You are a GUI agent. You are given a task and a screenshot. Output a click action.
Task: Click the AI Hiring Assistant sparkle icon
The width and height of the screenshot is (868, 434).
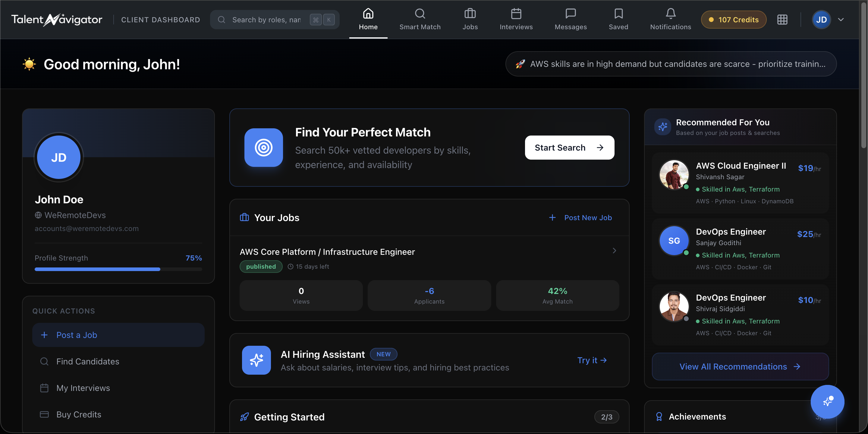tap(256, 360)
